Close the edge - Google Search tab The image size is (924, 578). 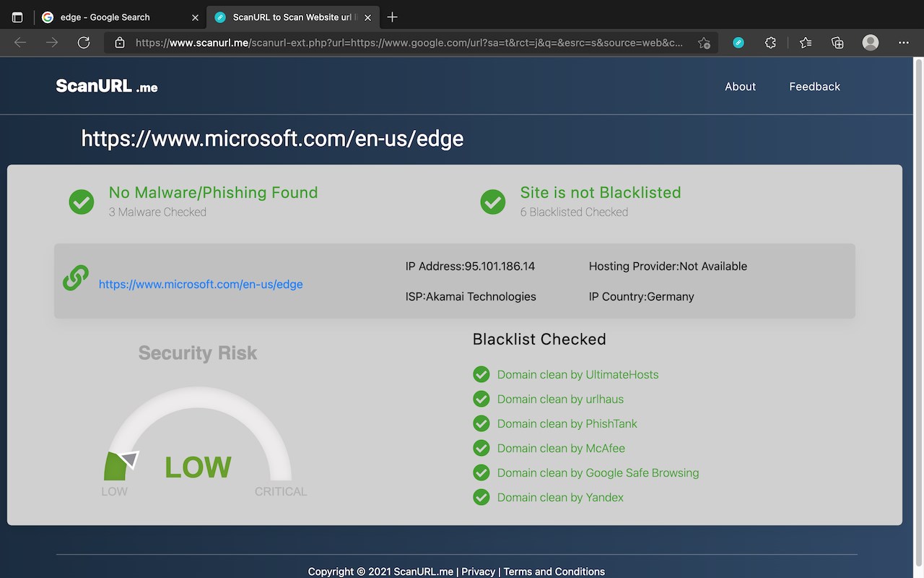(x=195, y=17)
